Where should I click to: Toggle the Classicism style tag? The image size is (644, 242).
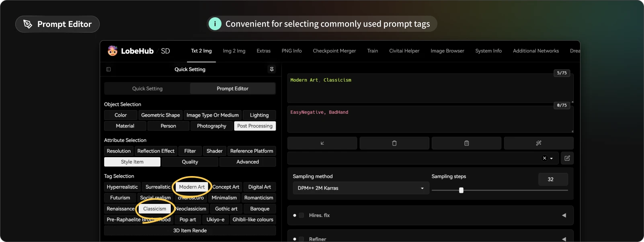[154, 209]
